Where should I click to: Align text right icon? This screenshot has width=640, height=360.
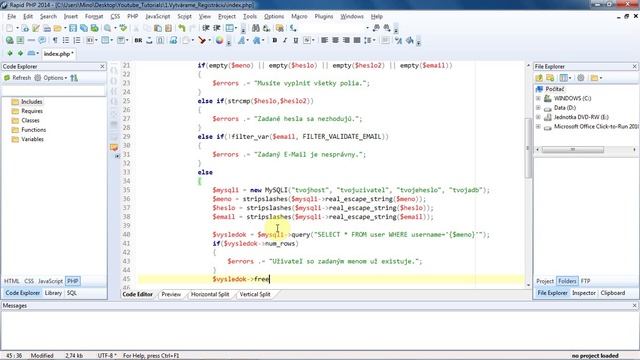click(x=346, y=40)
